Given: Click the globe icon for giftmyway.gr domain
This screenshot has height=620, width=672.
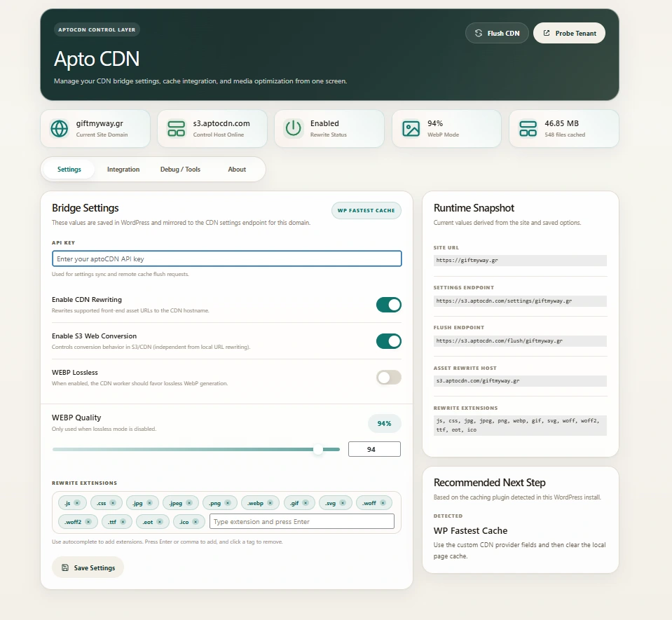Looking at the screenshot, I should (59, 128).
